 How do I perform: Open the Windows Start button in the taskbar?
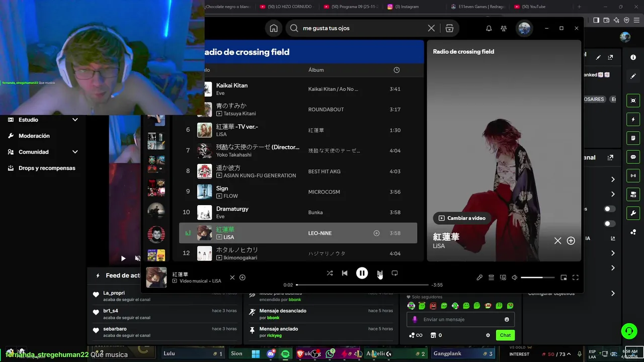(x=256, y=354)
